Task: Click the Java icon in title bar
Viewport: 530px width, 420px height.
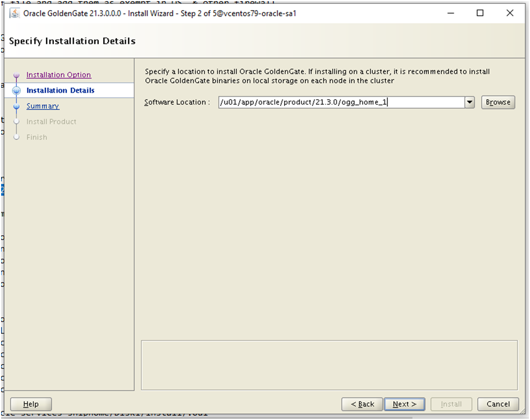Action: pos(15,13)
